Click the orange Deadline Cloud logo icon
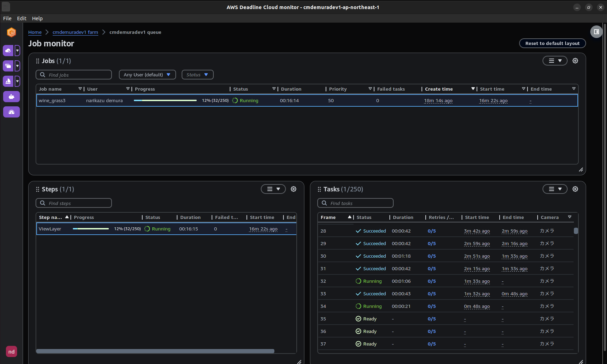Image resolution: width=607 pixels, height=364 pixels. 12,32
